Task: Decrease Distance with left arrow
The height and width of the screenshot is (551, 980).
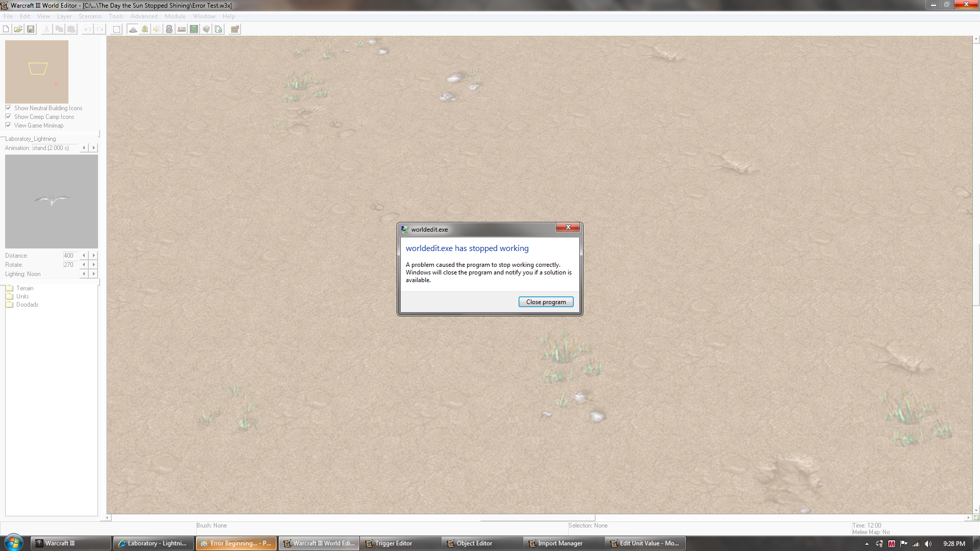Action: coord(84,256)
